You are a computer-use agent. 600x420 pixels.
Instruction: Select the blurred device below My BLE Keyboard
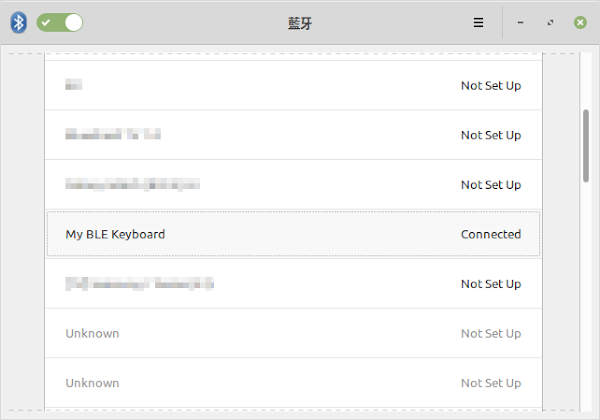click(x=293, y=283)
